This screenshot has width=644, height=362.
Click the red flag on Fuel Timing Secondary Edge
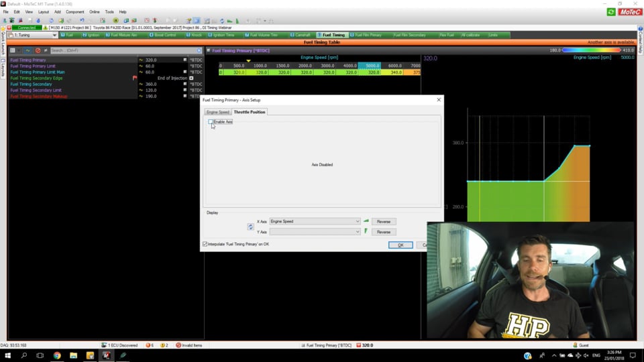[135, 78]
